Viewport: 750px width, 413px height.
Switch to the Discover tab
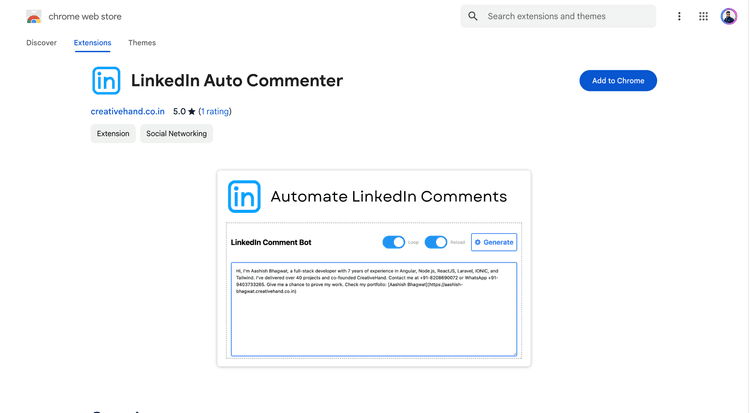tap(41, 43)
